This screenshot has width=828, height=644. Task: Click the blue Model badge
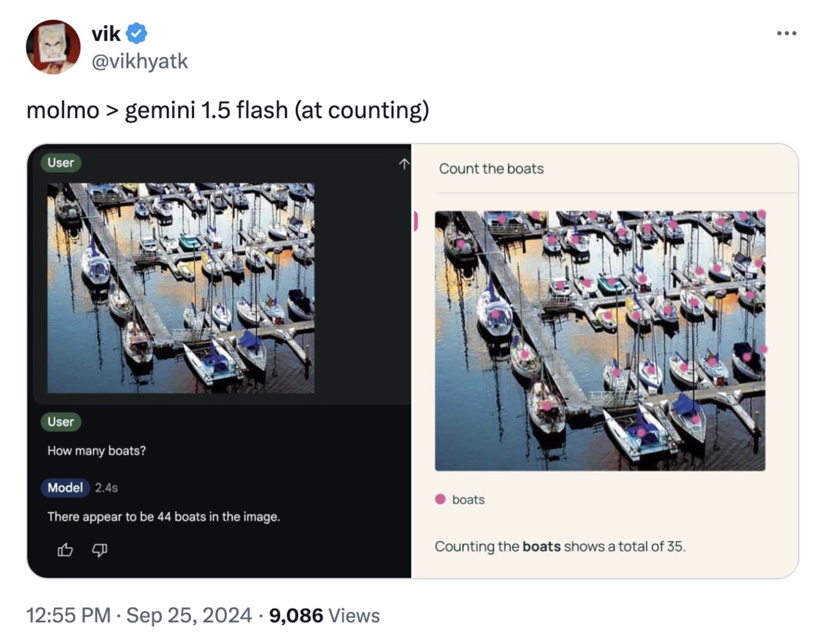pyautogui.click(x=65, y=487)
